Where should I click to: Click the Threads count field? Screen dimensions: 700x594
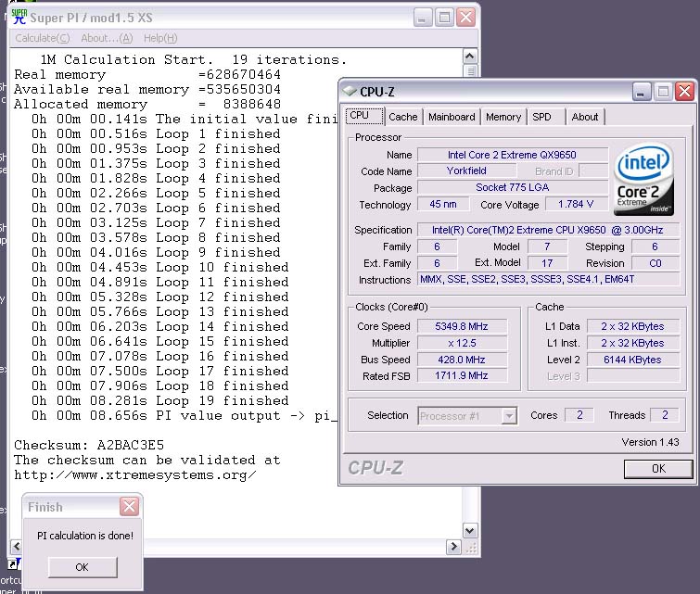665,415
